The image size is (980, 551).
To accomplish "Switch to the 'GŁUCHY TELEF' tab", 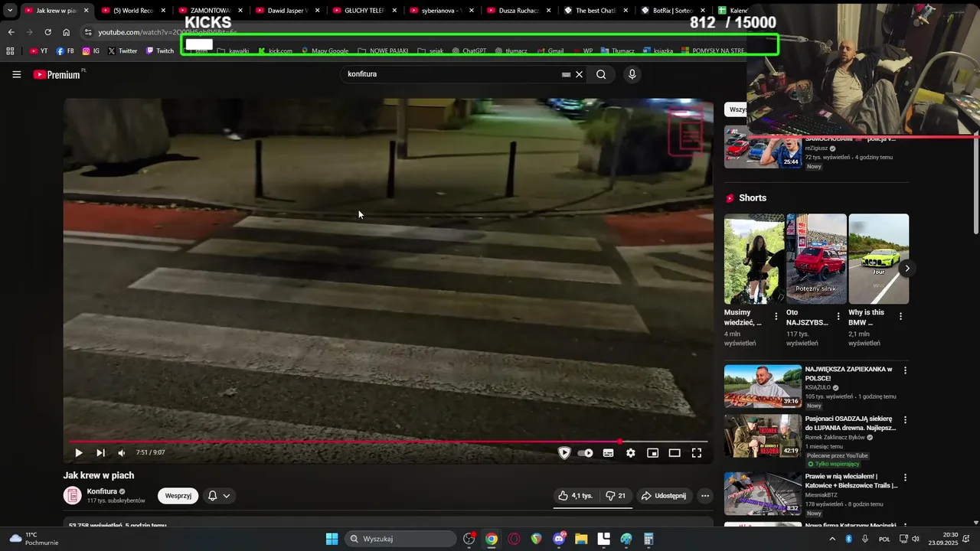I will 364,11.
